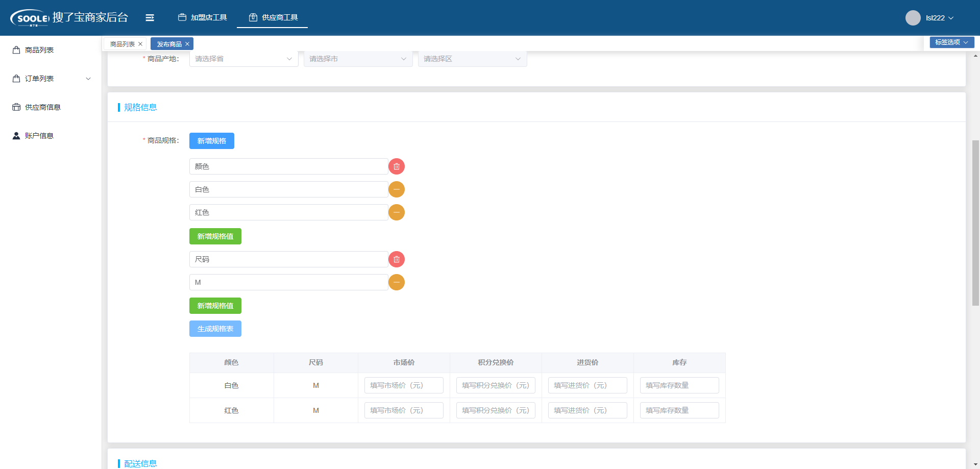980x469 pixels.
Task: Click the 账户信息 person icon
Action: click(16, 136)
